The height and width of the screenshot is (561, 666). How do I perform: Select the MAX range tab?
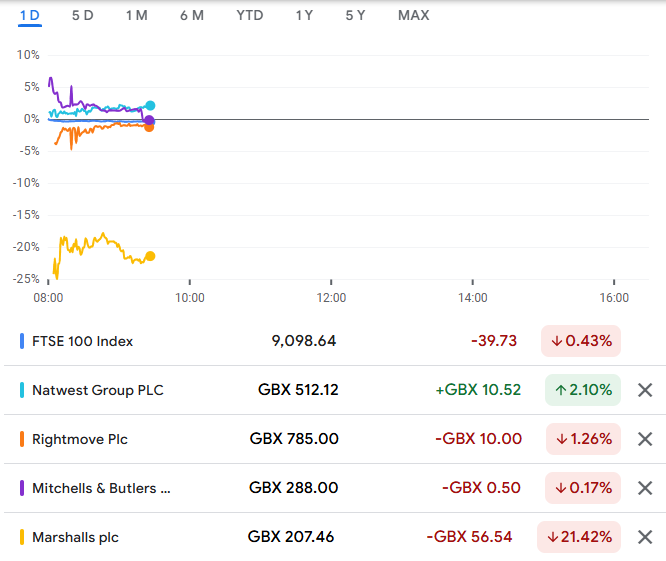tap(414, 16)
